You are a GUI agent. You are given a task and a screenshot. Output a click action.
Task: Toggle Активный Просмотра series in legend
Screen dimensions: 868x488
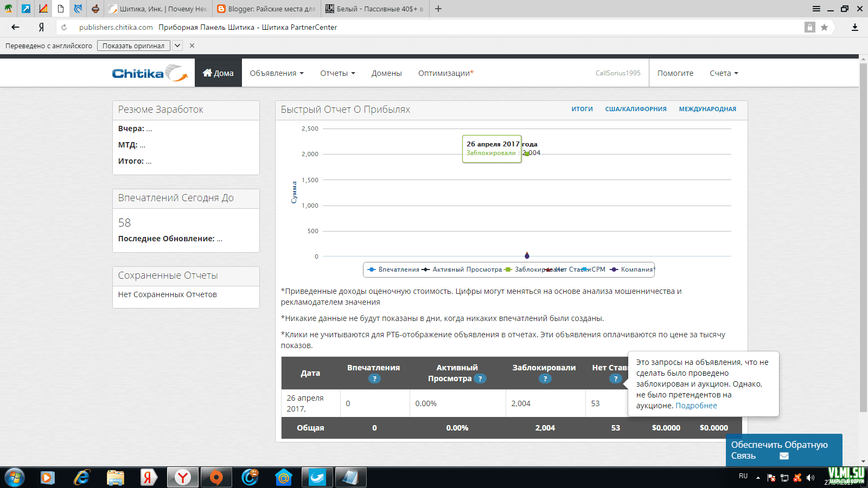[462, 269]
